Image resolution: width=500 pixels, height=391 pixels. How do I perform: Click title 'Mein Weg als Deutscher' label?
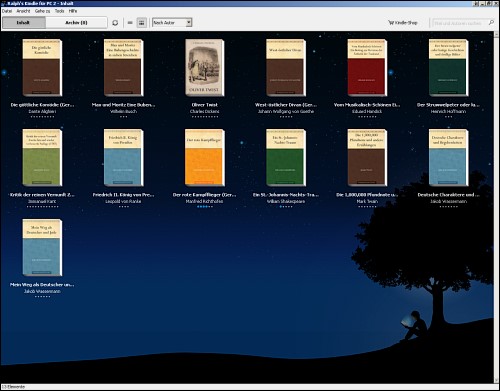point(42,285)
